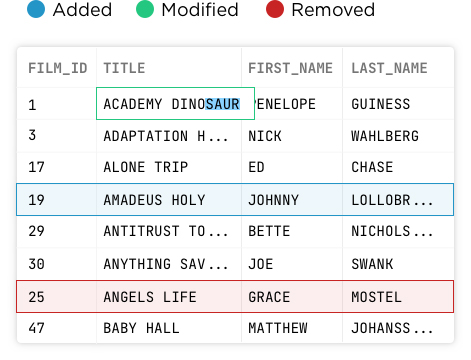This screenshot has width=471, height=360.
Task: Select the modified ACADEMY DINOSAUR cell
Action: pyautogui.click(x=175, y=104)
